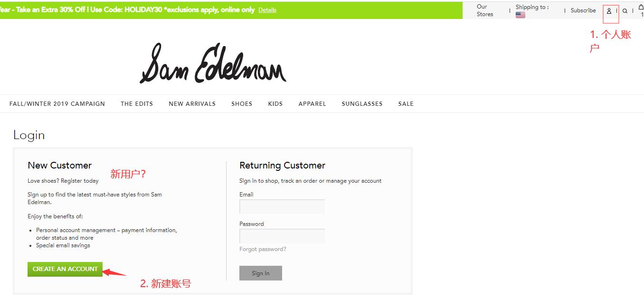Image resolution: width=644 pixels, height=299 pixels.
Task: Open the Sale menu item
Action: 406,104
